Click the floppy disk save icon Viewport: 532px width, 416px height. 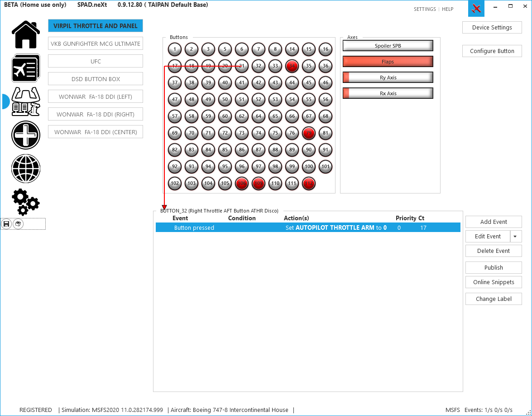[6, 224]
